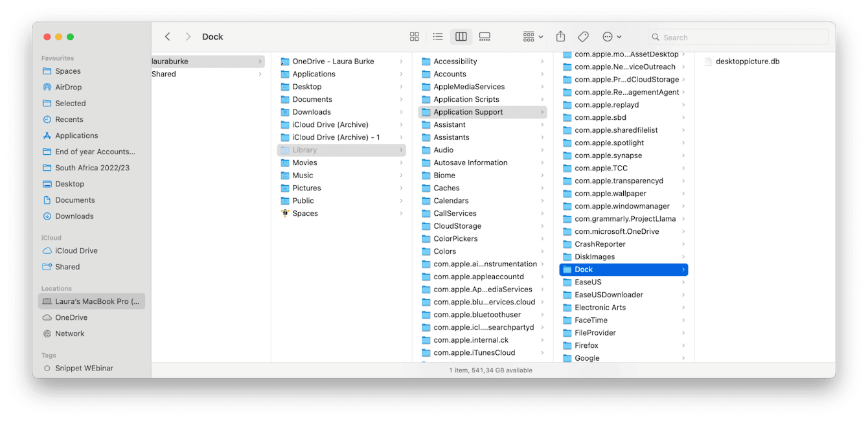The height and width of the screenshot is (421, 868).
Task: Select column view mode
Action: click(x=461, y=37)
